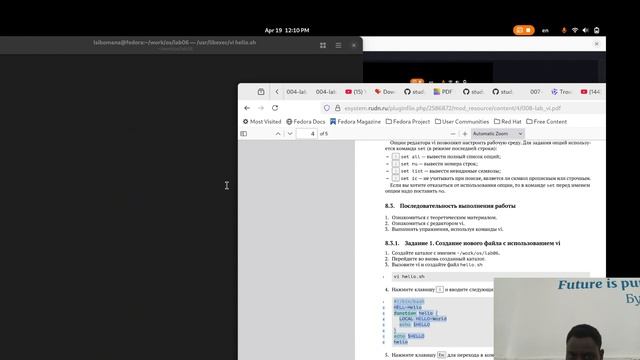Switch to the Dow... tab

[384, 92]
